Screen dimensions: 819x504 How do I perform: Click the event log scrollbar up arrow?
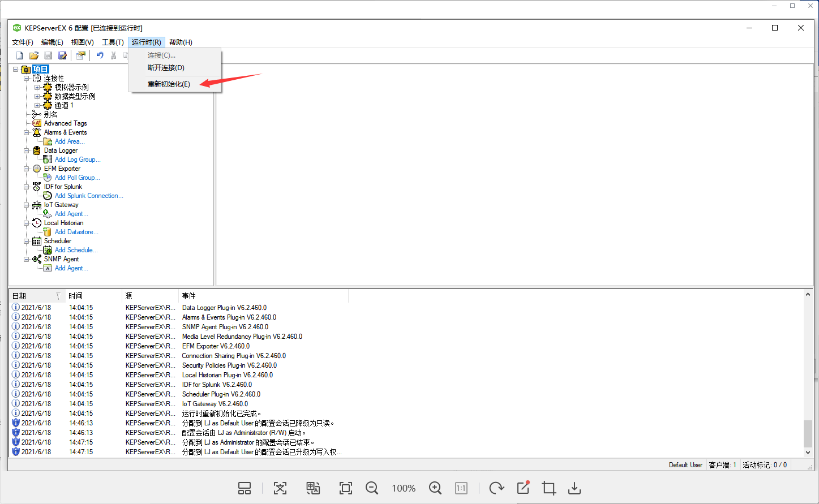pyautogui.click(x=808, y=295)
